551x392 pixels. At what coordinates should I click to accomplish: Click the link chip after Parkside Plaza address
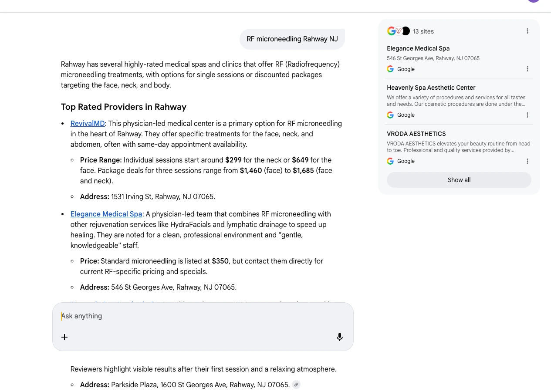tap(296, 385)
